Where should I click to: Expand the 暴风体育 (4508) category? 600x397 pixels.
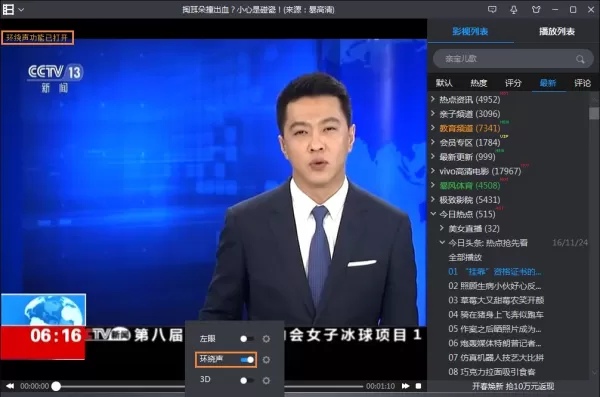(433, 185)
